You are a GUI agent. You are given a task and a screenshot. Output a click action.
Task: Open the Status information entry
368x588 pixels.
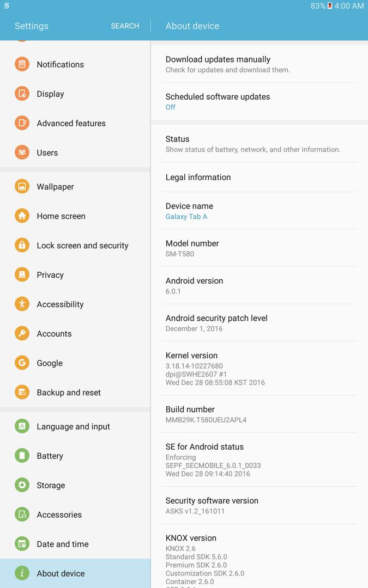click(x=259, y=144)
